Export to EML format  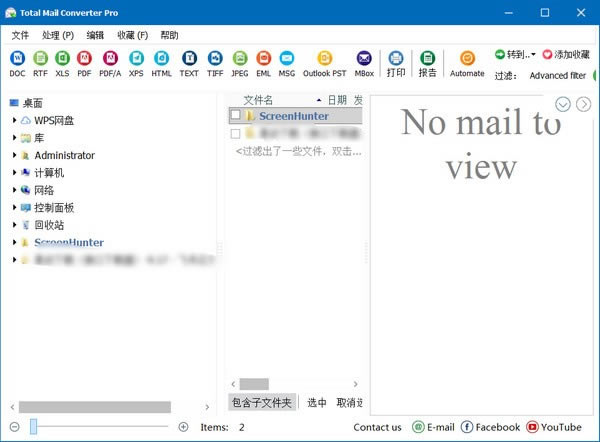click(264, 64)
